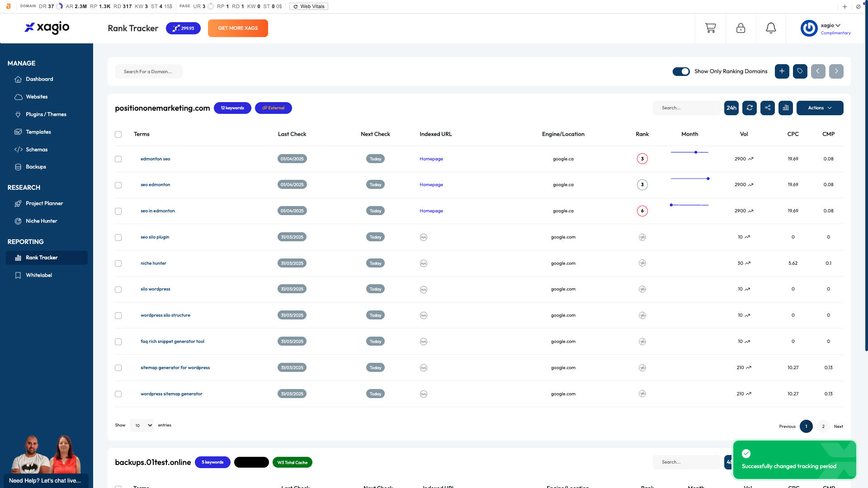Open Dashboard in the sidebar
Viewport: 868px width, 488px height.
pyautogui.click(x=39, y=79)
